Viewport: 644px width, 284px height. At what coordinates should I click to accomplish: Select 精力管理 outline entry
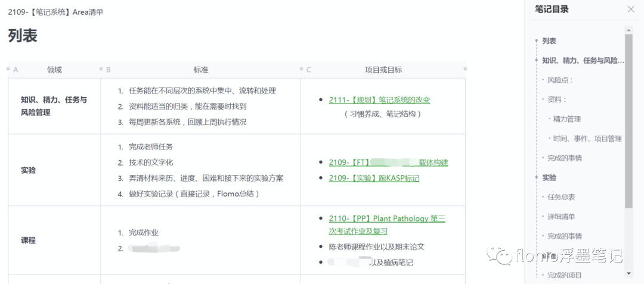[x=567, y=119]
